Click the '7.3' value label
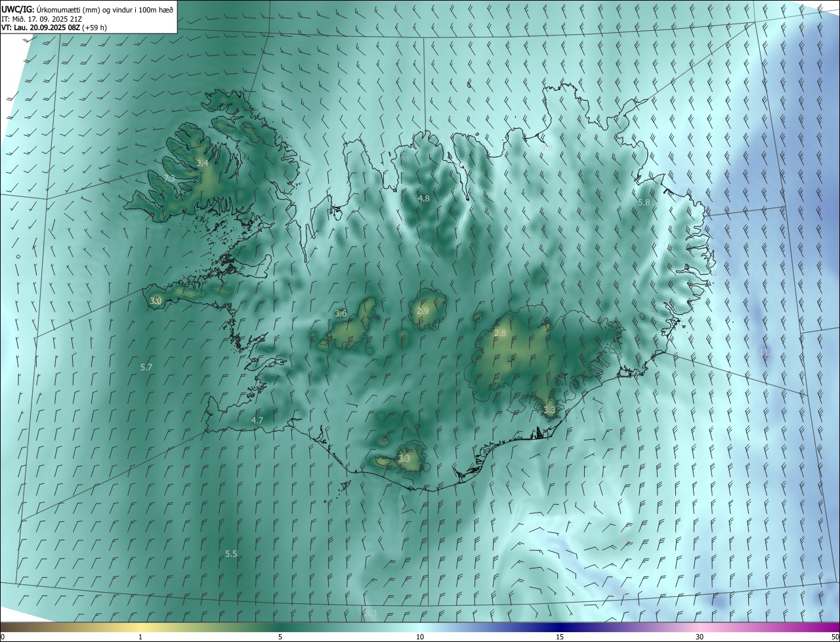Viewport: 840px width, 642px height. click(x=169, y=179)
